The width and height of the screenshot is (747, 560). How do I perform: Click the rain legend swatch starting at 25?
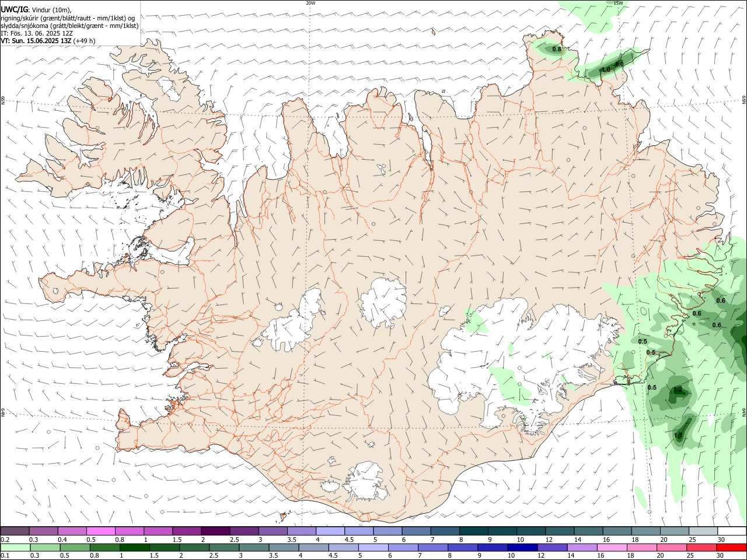[701, 547]
